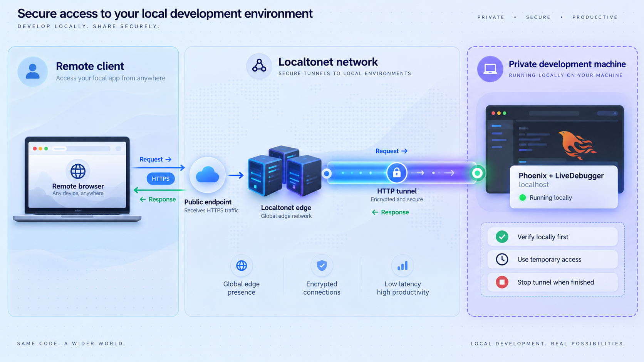The width and height of the screenshot is (644, 362).
Task: Click the 'Localtonet edge' label
Action: [286, 208]
